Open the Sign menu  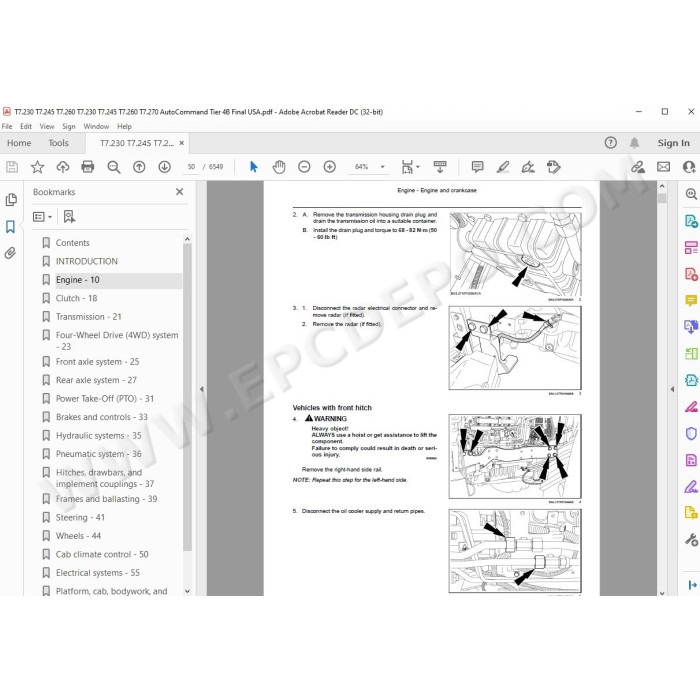(69, 126)
